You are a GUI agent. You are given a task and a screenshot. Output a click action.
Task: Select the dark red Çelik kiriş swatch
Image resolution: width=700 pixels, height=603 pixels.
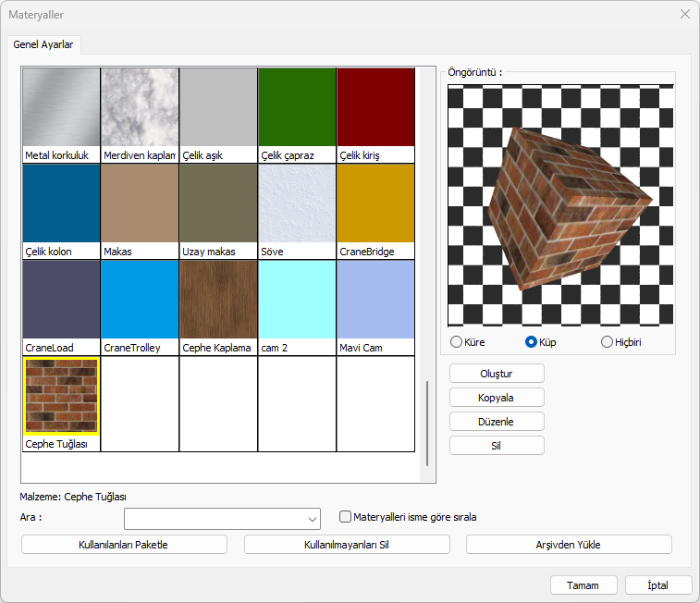(x=375, y=107)
